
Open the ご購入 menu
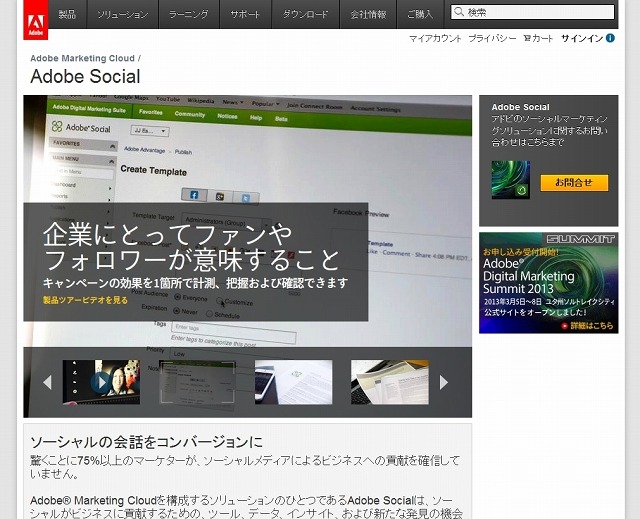click(x=420, y=14)
